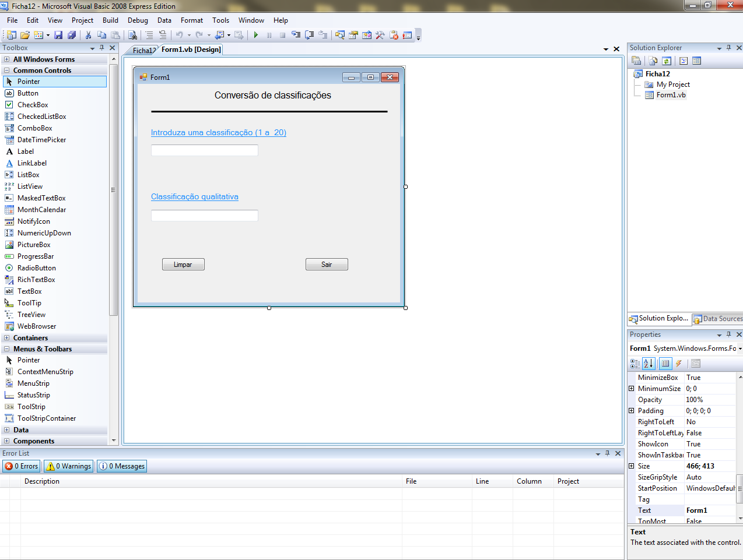The width and height of the screenshot is (743, 560).
Task: Click the Show All Files icon
Action: [653, 61]
